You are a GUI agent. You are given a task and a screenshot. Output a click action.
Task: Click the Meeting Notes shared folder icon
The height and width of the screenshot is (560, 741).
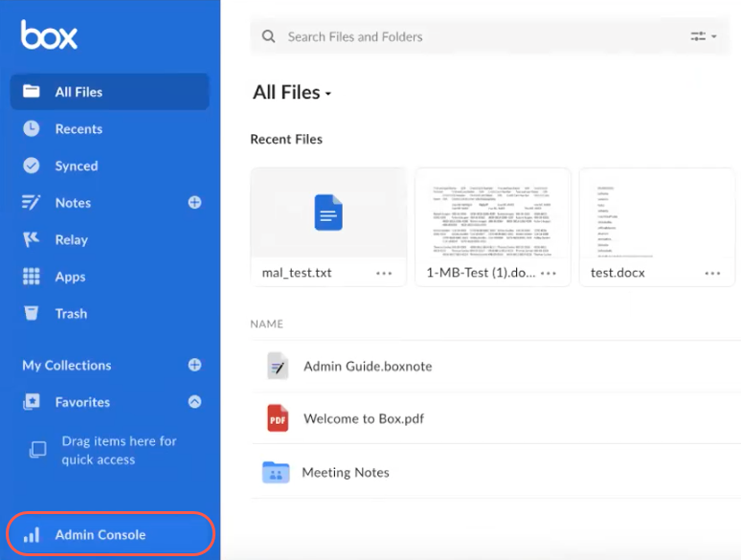[x=276, y=472]
